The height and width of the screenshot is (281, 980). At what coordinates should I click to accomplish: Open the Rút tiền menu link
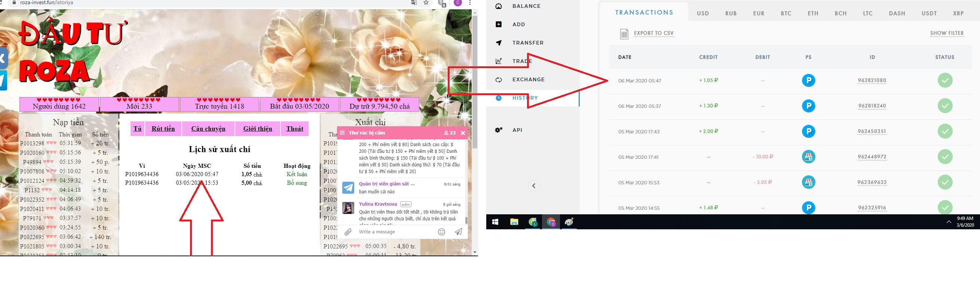point(163,129)
